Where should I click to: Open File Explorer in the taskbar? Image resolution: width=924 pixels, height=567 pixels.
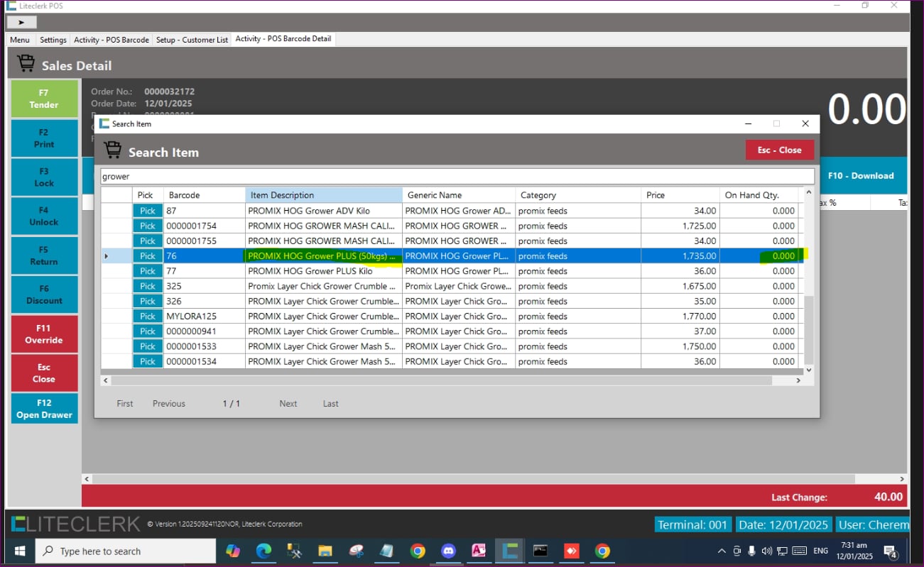[x=325, y=551]
